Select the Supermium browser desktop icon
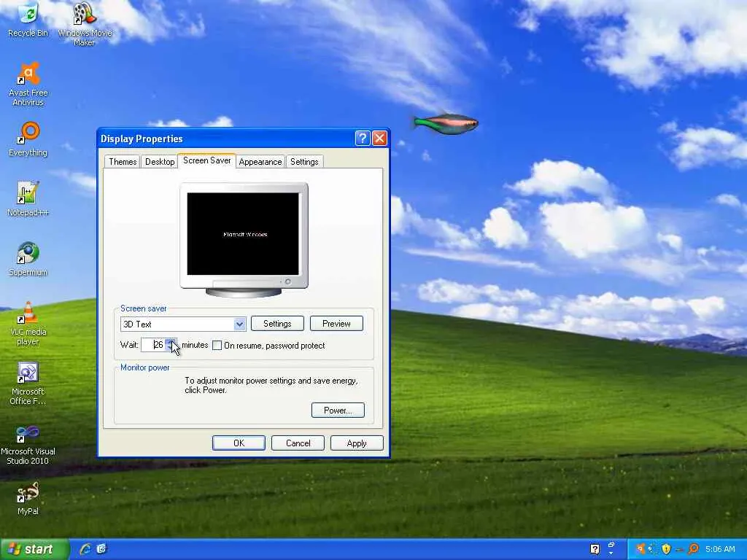The width and height of the screenshot is (747, 560). (x=28, y=259)
